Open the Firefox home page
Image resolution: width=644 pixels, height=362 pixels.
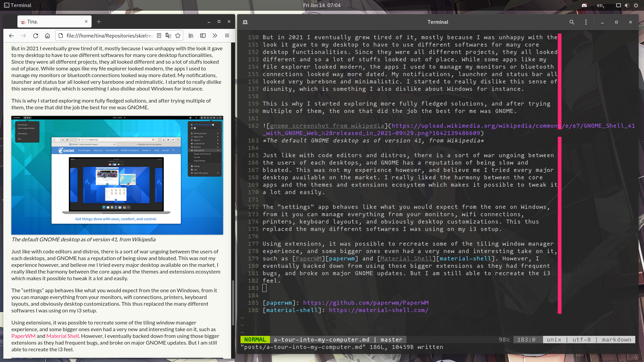(48, 36)
